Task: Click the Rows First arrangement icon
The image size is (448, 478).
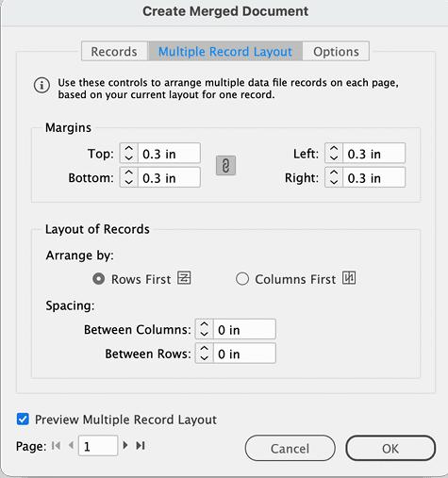Action: (x=184, y=278)
